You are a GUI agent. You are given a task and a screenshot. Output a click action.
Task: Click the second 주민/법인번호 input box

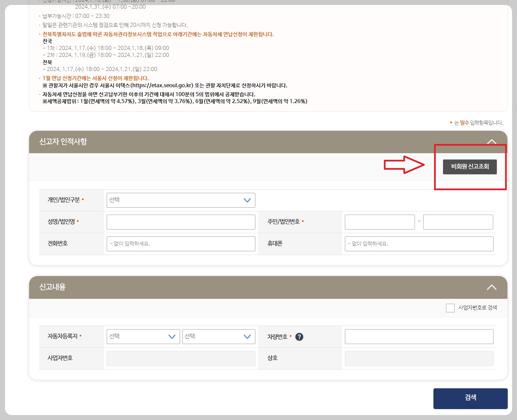(x=458, y=222)
